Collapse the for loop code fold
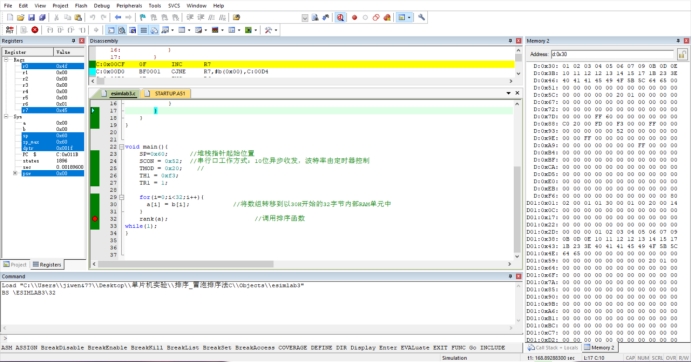Screen dimensions: 692x362 click(121, 197)
